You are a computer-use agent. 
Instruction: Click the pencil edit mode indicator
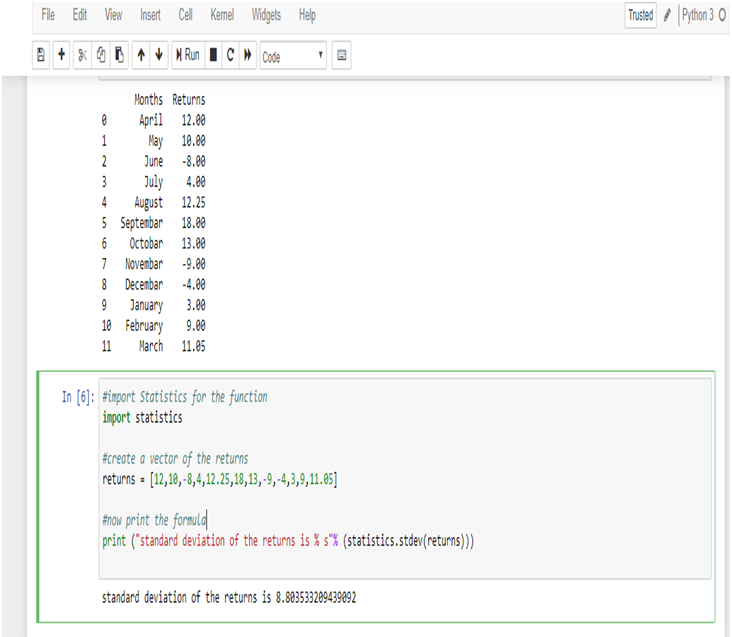pos(667,15)
